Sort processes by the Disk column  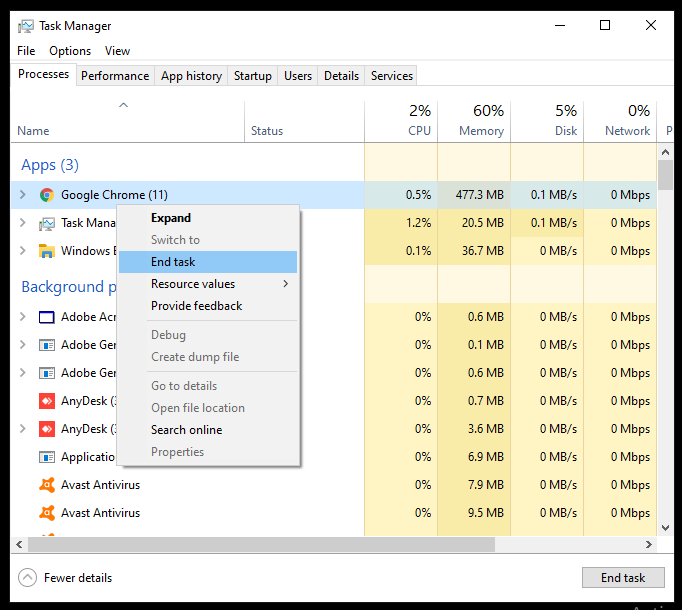[x=547, y=122]
